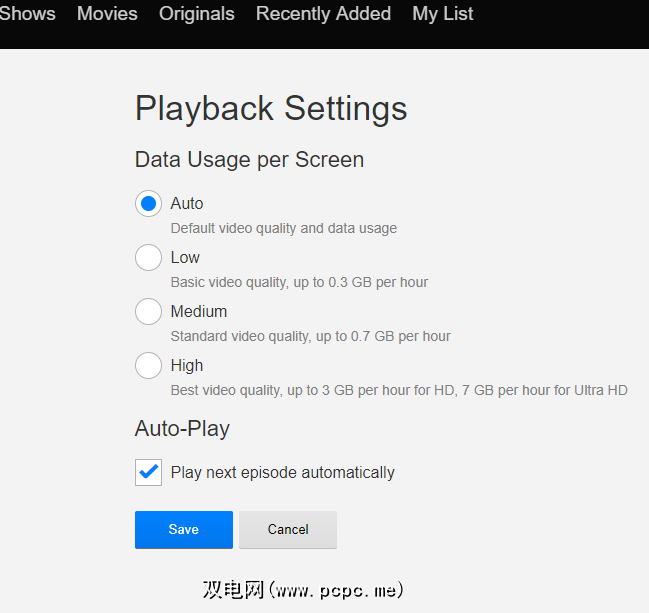Pick the High data usage radio circle
This screenshot has width=649, height=613.
click(148, 366)
